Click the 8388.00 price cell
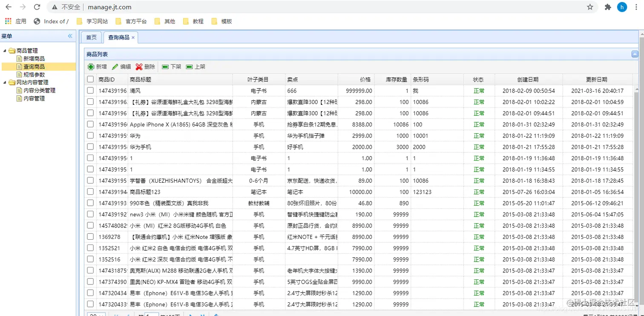The width and height of the screenshot is (644, 316). (356, 124)
